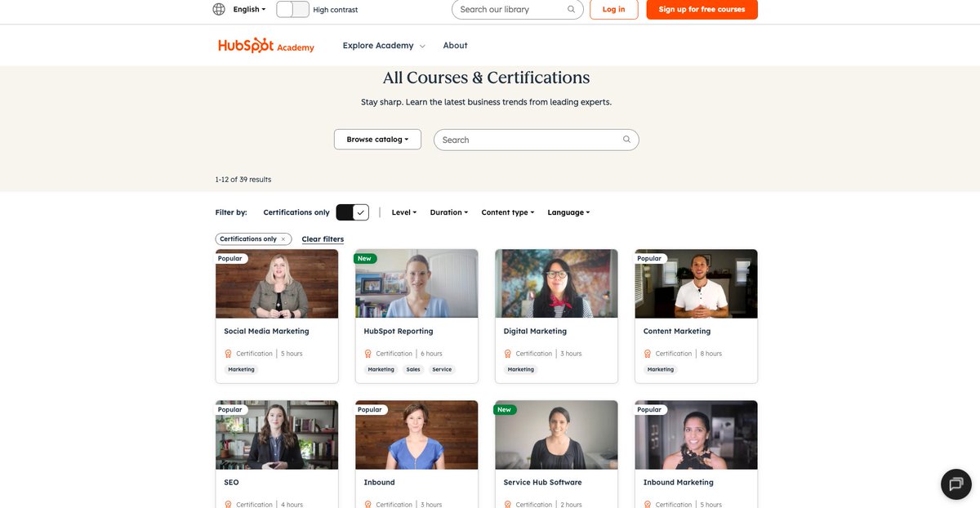Remove the Certifications only filter chip
The height and width of the screenshot is (508, 980).
tap(283, 239)
